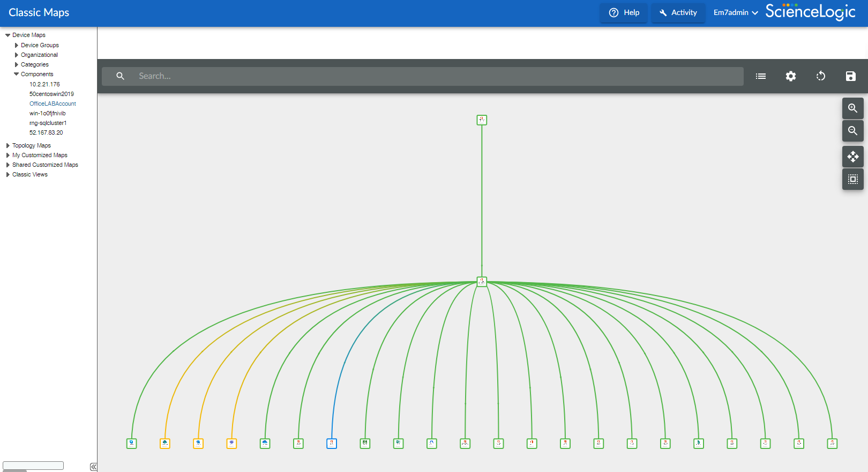Expand the Organizational arrow

[x=17, y=55]
